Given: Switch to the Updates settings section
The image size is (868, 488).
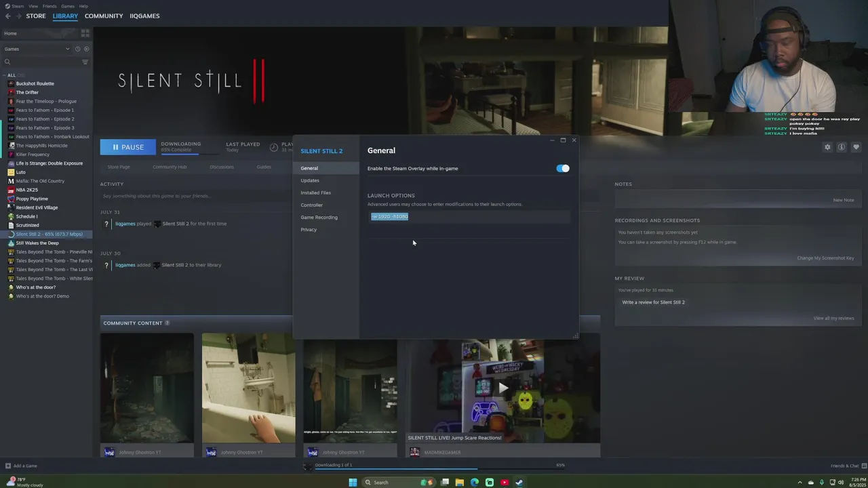Looking at the screenshot, I should (310, 180).
